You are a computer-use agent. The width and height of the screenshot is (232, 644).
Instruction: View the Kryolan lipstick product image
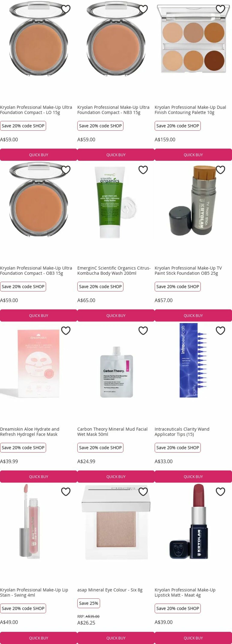point(192,522)
